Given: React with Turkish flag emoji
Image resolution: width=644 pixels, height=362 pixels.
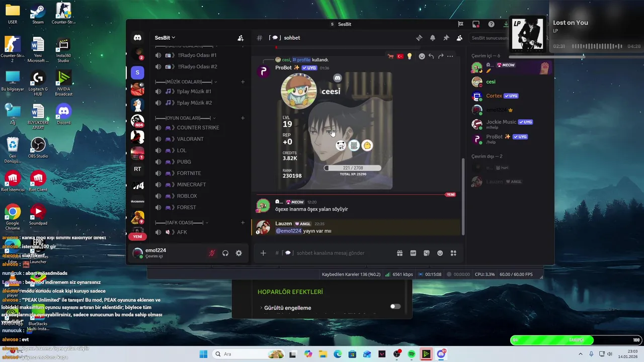Looking at the screenshot, I should pos(400,56).
